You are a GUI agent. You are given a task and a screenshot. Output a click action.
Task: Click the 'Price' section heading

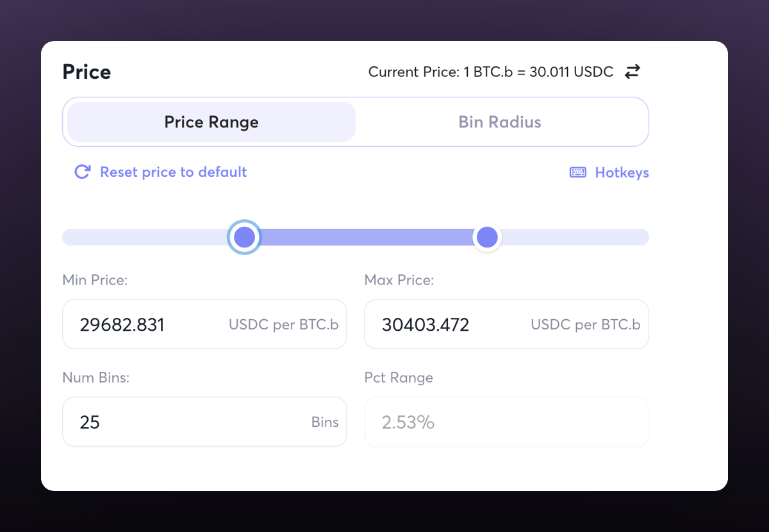tap(87, 72)
